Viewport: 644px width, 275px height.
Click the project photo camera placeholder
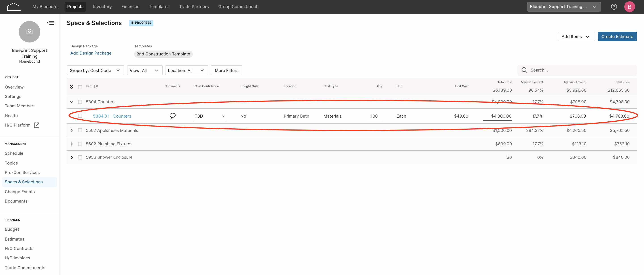click(x=30, y=32)
